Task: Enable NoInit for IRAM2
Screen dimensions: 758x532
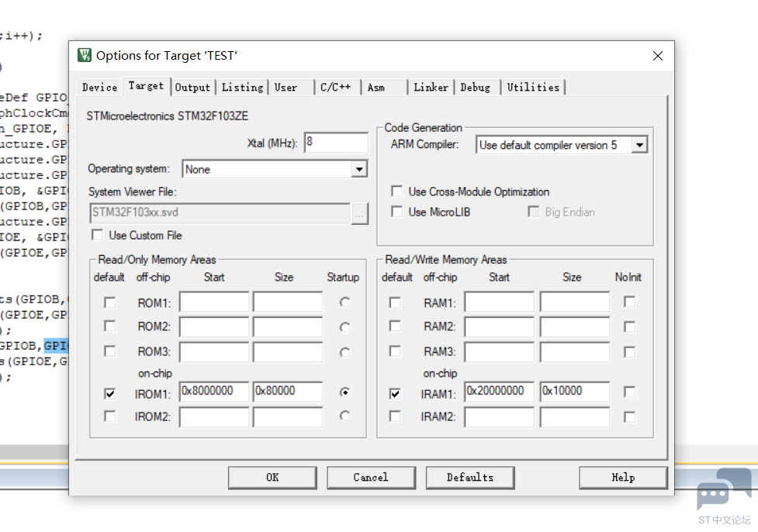Action: (629, 416)
